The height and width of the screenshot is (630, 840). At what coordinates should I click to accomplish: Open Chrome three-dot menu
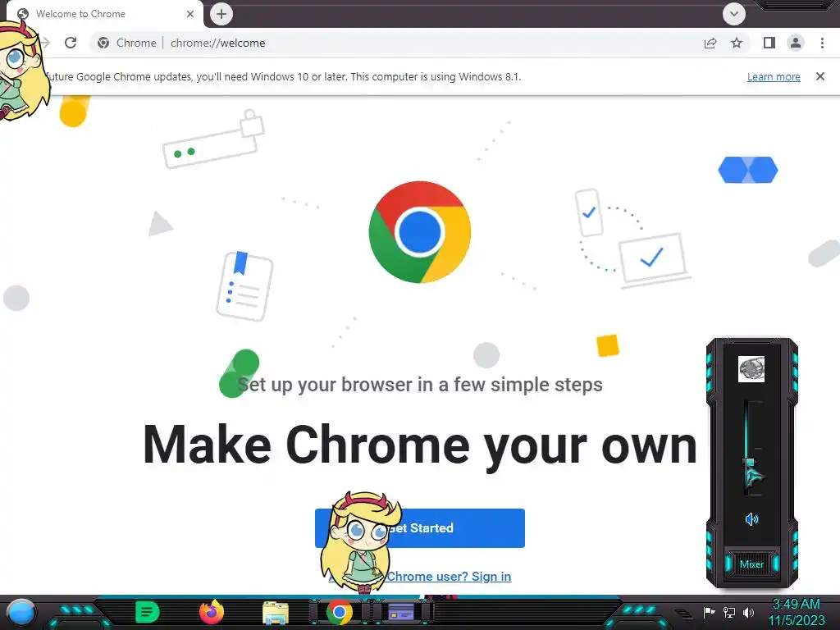pos(822,43)
